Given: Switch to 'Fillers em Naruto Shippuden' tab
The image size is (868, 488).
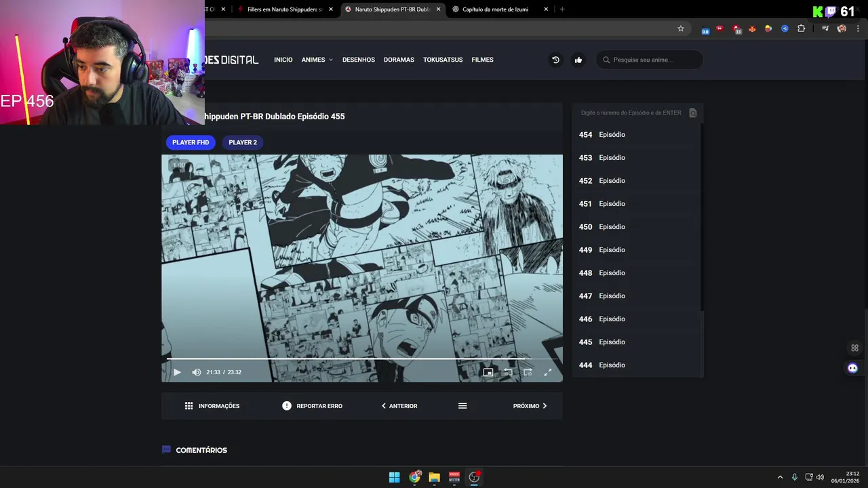Looking at the screenshot, I should (x=285, y=9).
